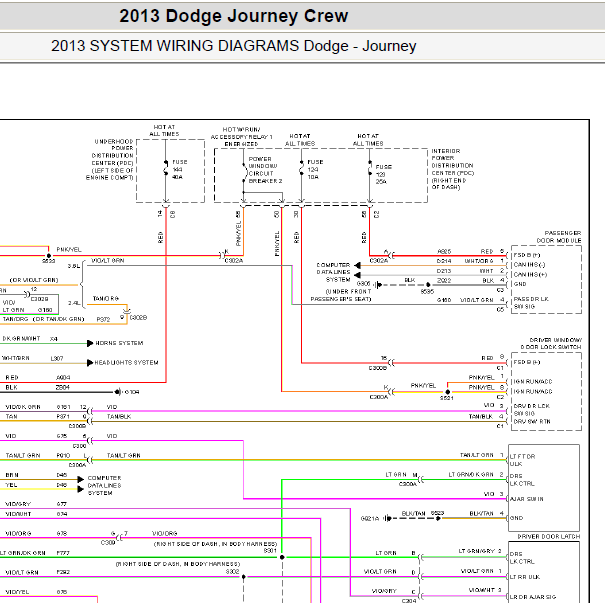605x603 pixels.
Task: Click the BRN wire label
Action: (x=12, y=475)
